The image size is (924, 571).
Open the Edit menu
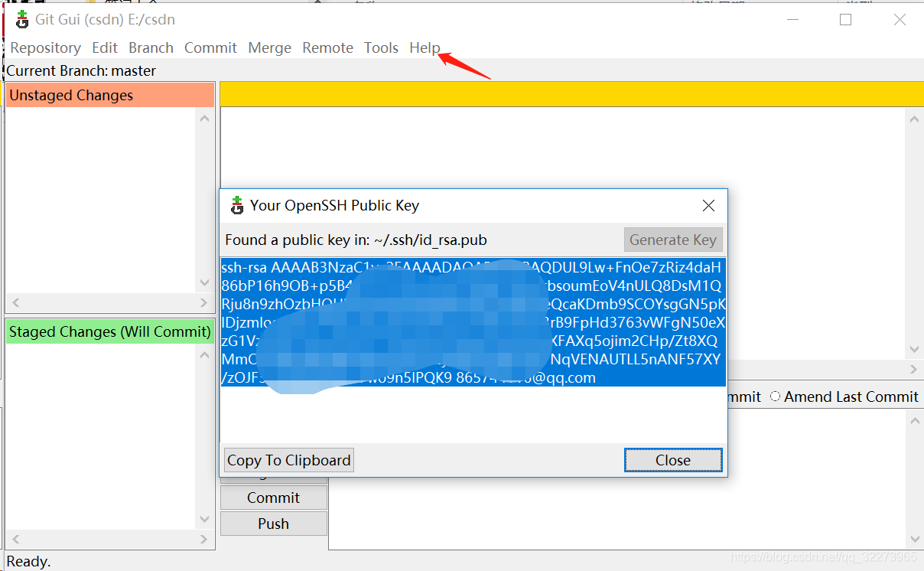pyautogui.click(x=105, y=47)
